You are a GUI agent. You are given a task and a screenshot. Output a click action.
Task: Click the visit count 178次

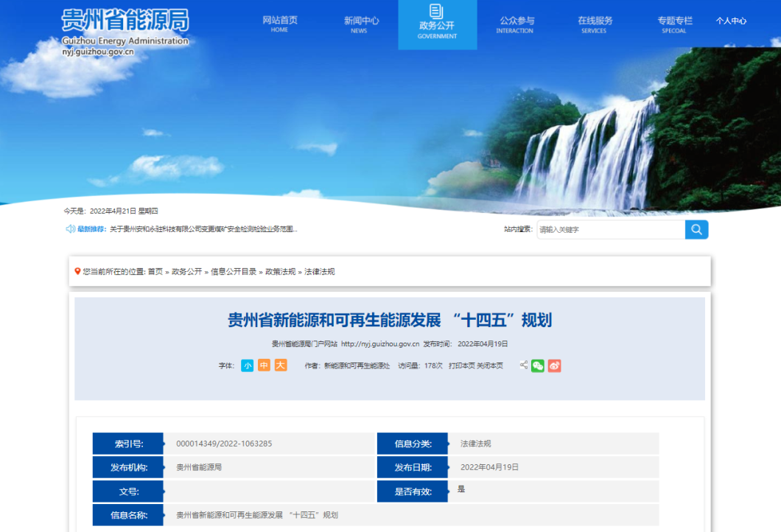[433, 365]
